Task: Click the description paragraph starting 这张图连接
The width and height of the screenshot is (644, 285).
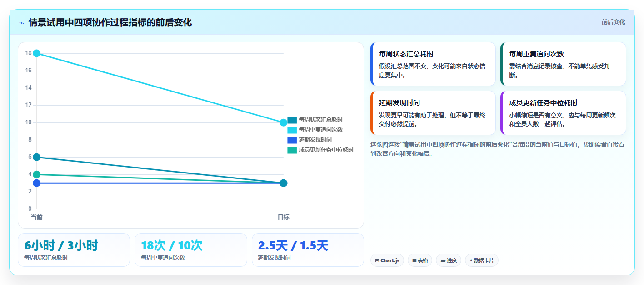Action: click(x=498, y=149)
